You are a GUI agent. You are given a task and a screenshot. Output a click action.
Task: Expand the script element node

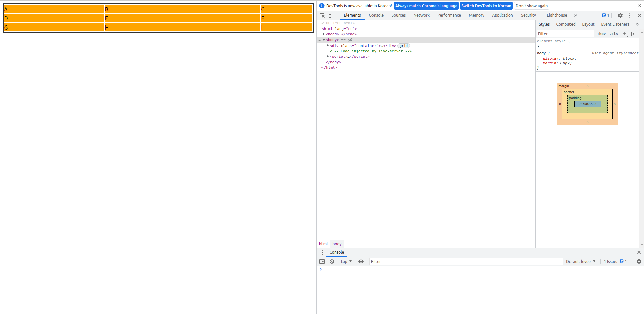pyautogui.click(x=328, y=56)
